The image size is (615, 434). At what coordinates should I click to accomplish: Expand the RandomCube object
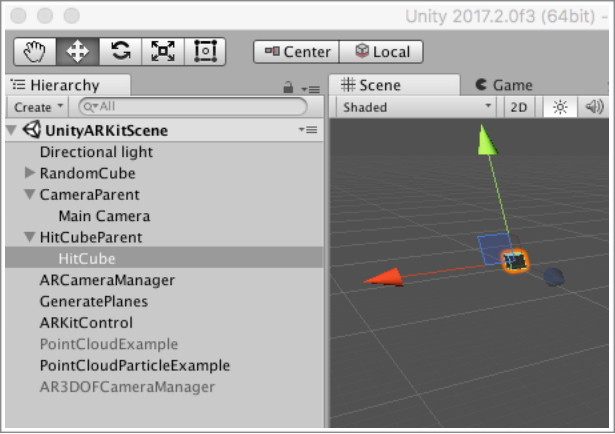coord(30,173)
